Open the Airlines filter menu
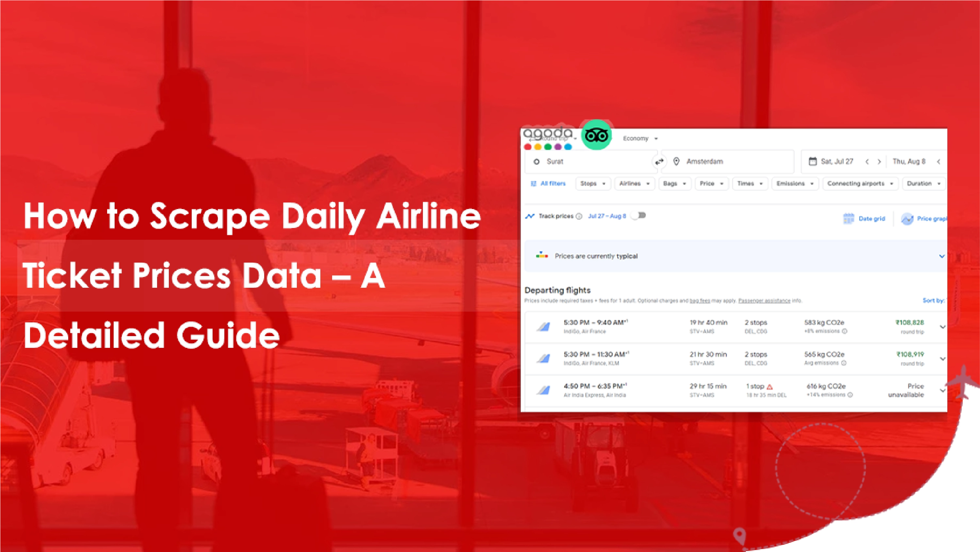980x552 pixels. pos(634,184)
